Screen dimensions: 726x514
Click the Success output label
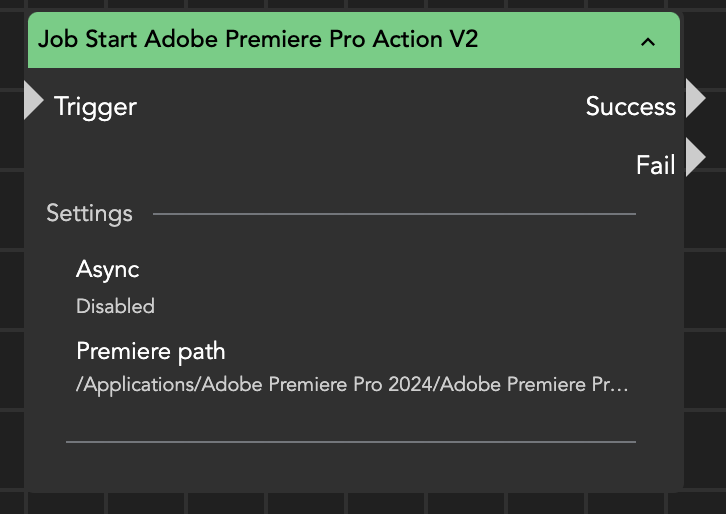tap(630, 106)
